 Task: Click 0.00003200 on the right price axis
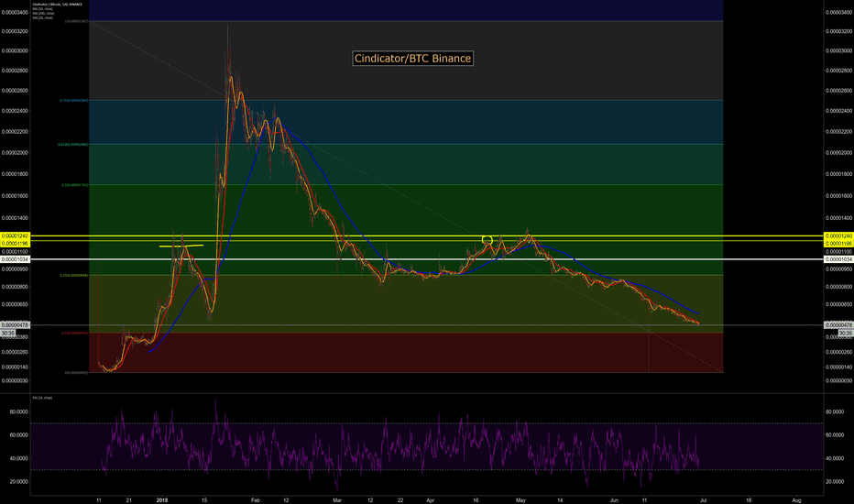838,31
